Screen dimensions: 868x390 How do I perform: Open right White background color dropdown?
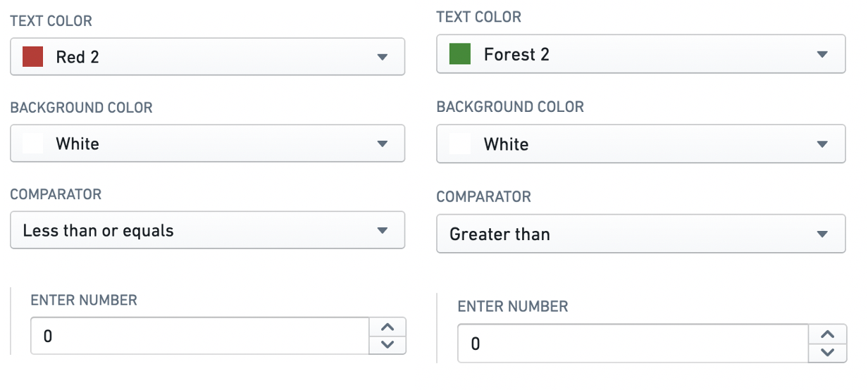click(x=640, y=144)
